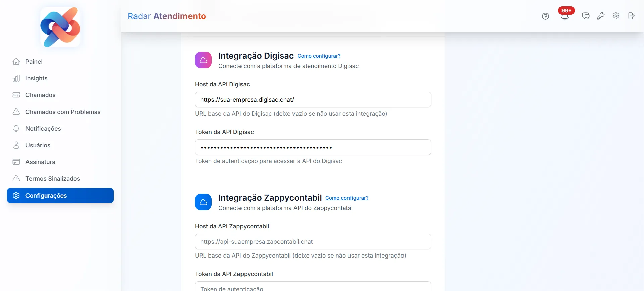The width and height of the screenshot is (644, 291).
Task: Open Como configurar? link for Integração Digisac
Action: (319, 56)
